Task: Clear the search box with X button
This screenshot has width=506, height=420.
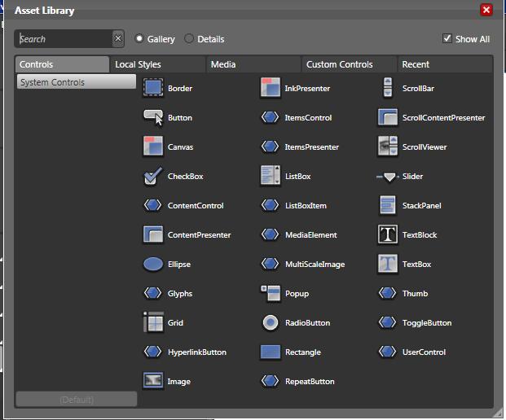Action: (x=118, y=38)
